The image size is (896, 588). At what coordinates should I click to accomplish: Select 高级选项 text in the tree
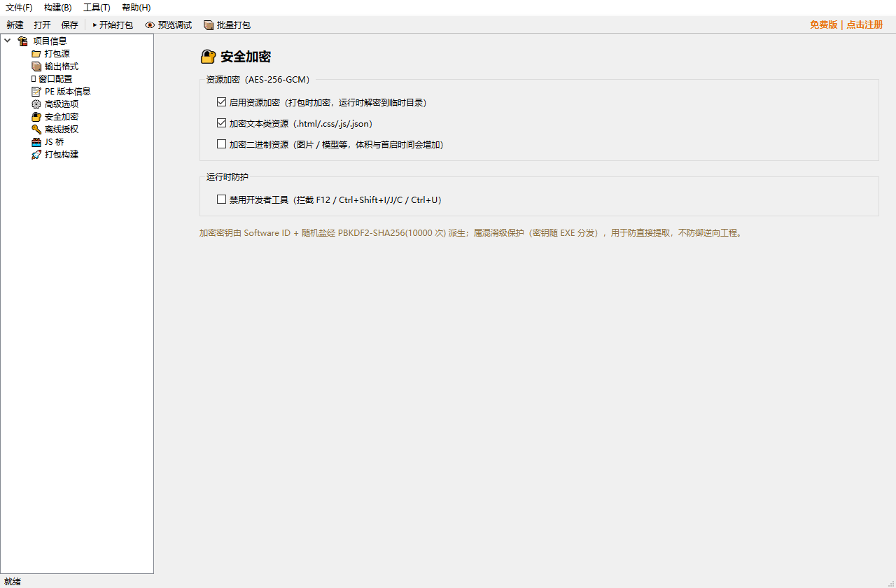coord(62,104)
